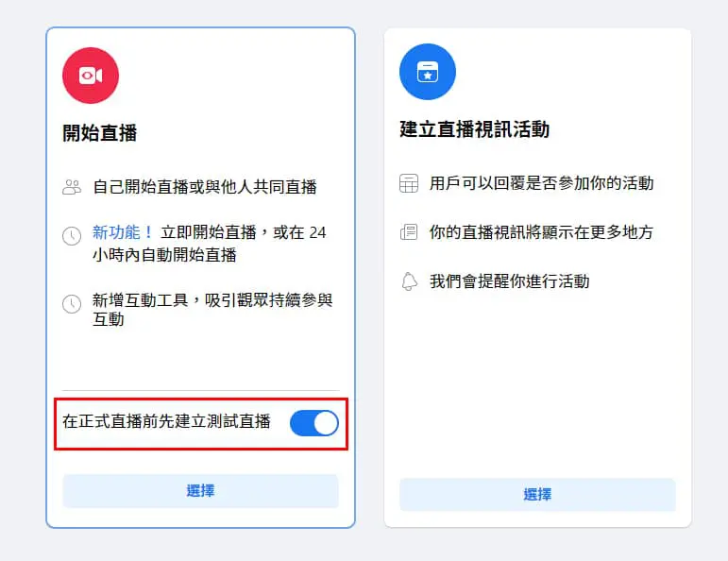Screen dimensions: 728x561
Task: Click text 你的直播視訊將顯示在更多地方
Action: pyautogui.click(x=541, y=231)
